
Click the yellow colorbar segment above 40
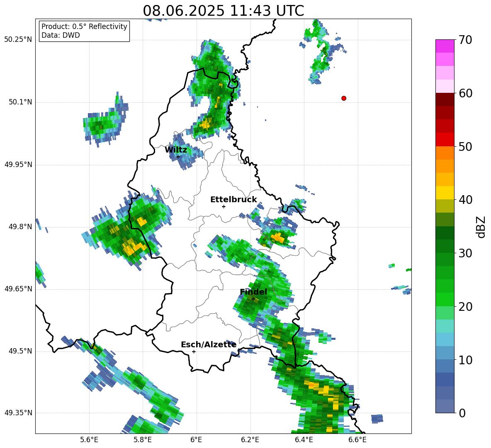(x=445, y=193)
